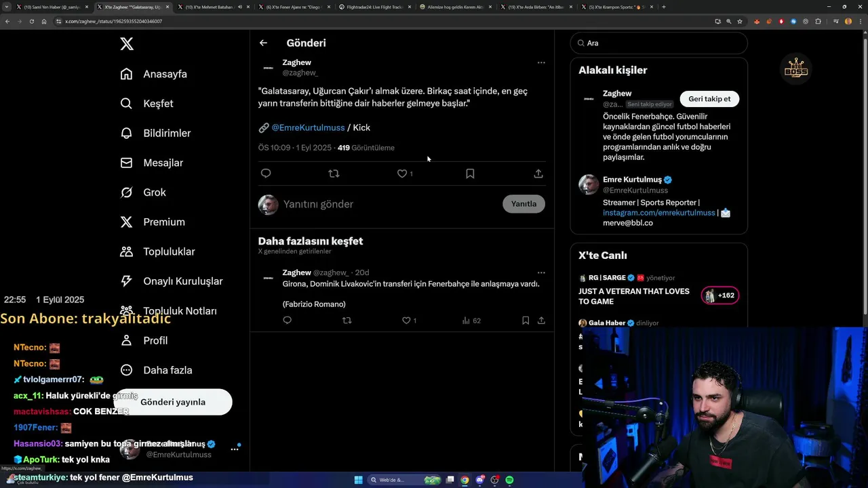This screenshot has width=868, height=488.
Task: Open Premium in the sidebar
Action: (152, 222)
